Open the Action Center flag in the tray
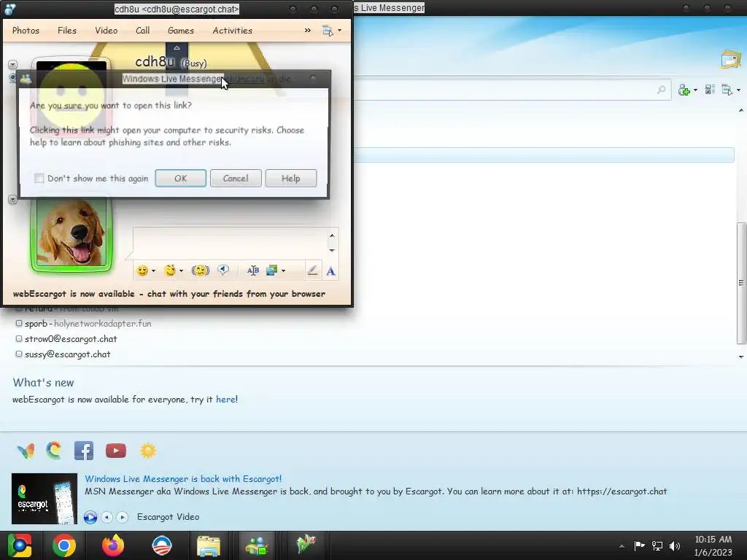Viewport: 747px width, 560px height. 639,545
